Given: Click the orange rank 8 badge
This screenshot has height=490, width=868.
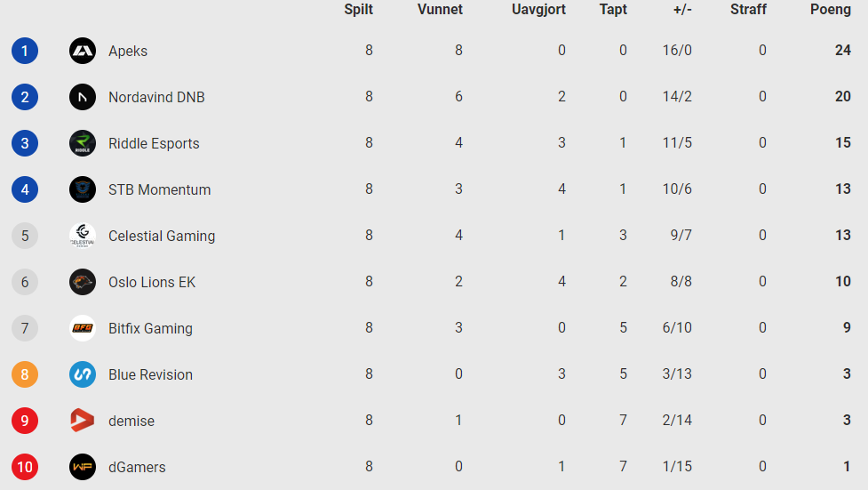Looking at the screenshot, I should [x=25, y=374].
